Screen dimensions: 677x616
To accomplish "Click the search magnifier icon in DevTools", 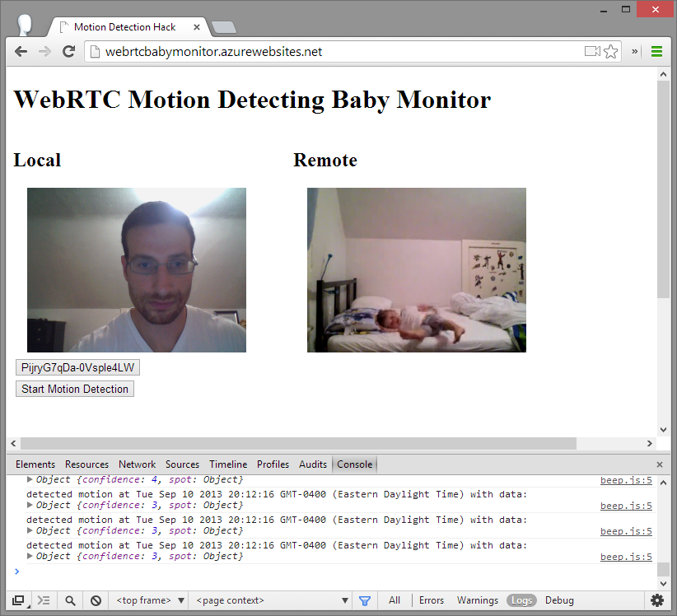I will point(71,600).
